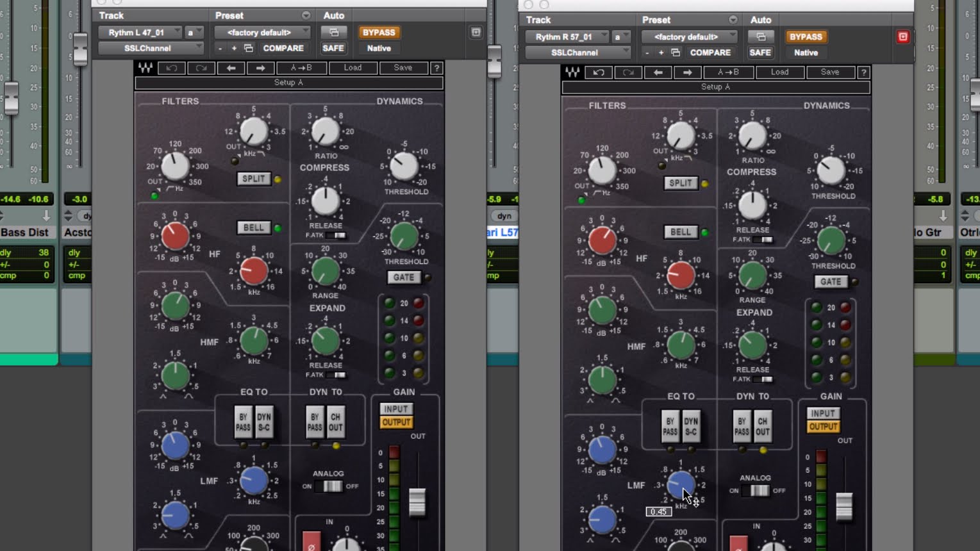Open insert position 'a' dropdown in left plugin

[x=194, y=32]
